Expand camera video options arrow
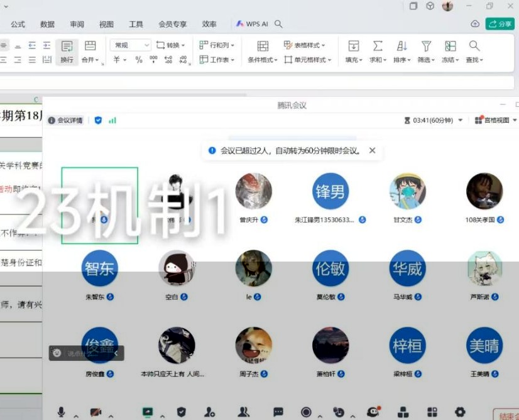The image size is (519, 420). [111, 416]
